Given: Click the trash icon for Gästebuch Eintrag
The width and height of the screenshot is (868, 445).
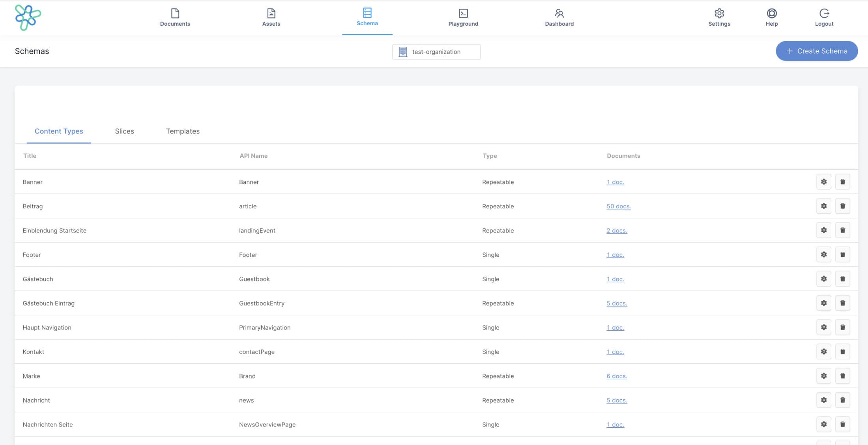Looking at the screenshot, I should [x=843, y=303].
